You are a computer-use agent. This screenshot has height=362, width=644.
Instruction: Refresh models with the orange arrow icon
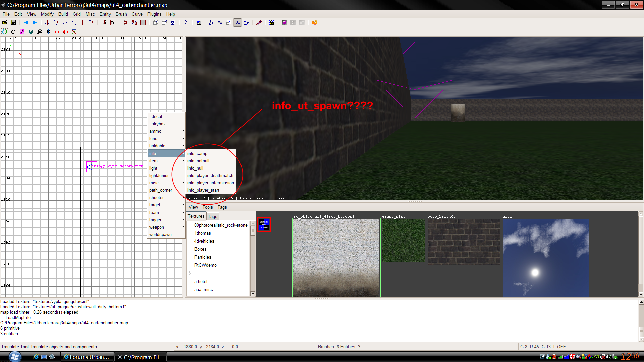(x=314, y=22)
